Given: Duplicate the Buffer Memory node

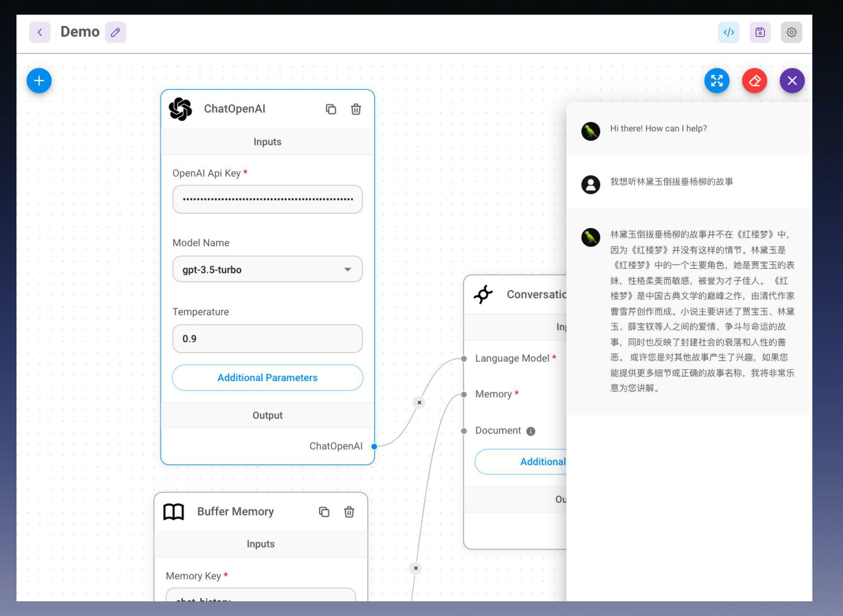Looking at the screenshot, I should click(x=324, y=512).
